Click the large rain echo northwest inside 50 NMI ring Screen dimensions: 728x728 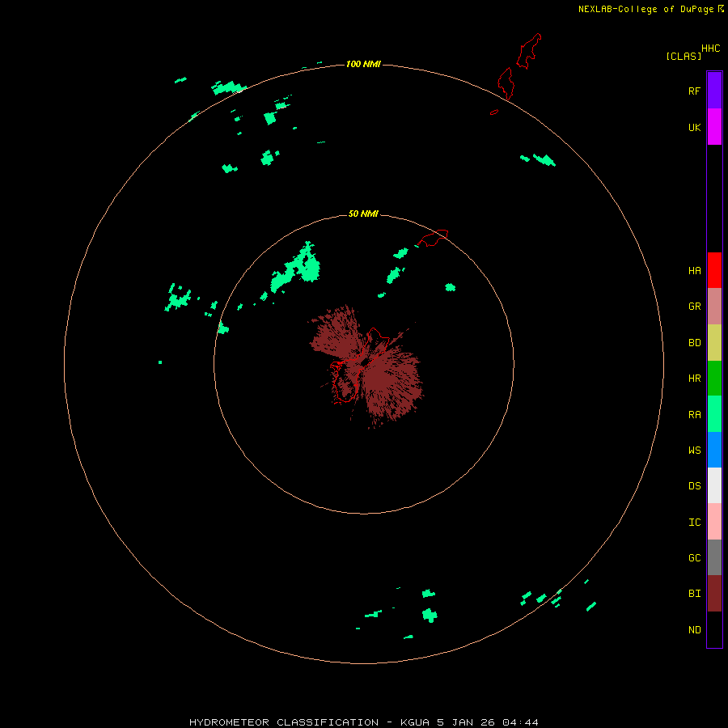297,268
